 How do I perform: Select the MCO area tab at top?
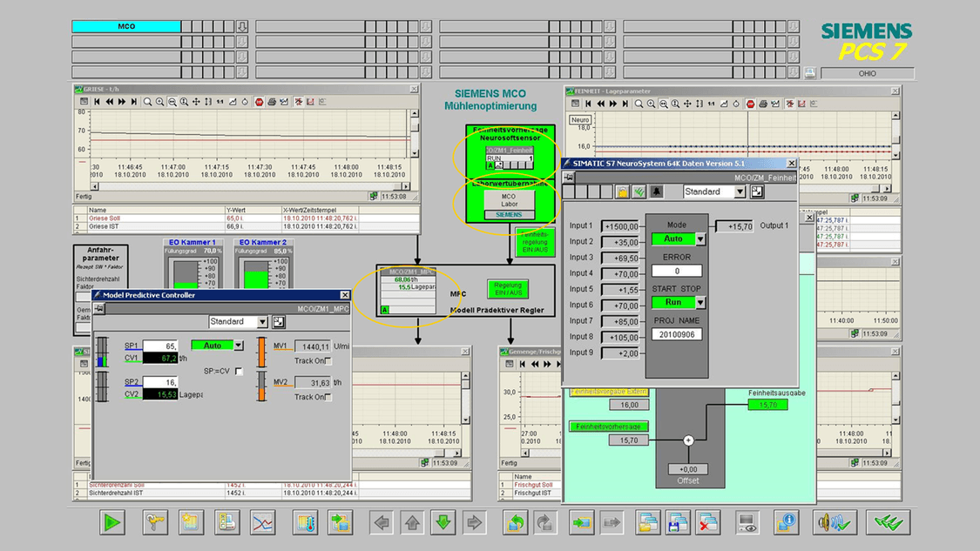(126, 27)
